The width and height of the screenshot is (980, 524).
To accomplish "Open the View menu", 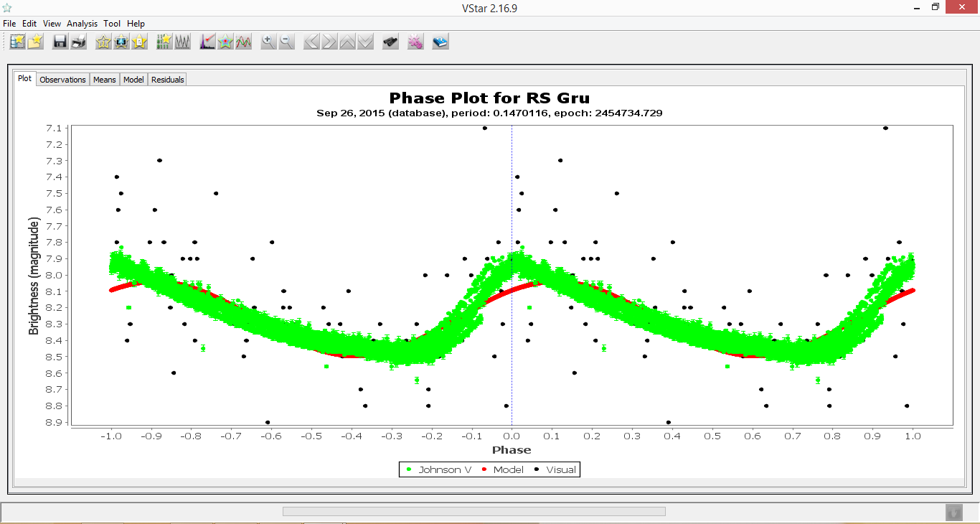I will tap(52, 24).
